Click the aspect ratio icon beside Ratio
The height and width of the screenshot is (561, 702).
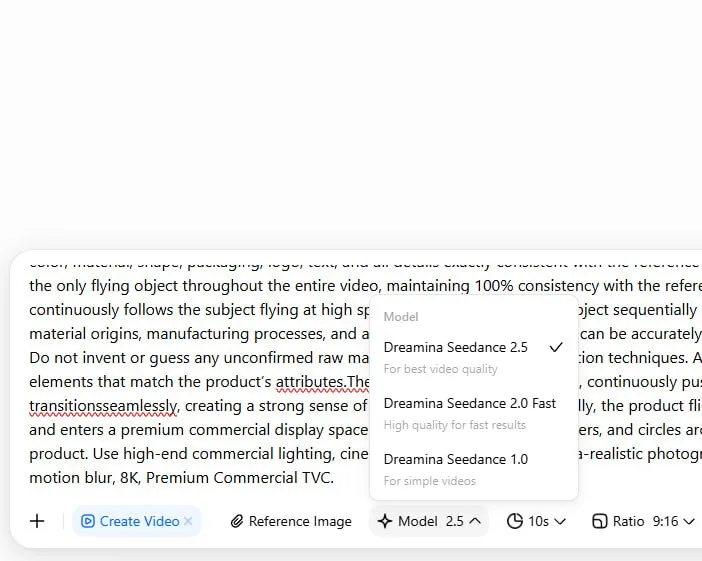pos(600,521)
